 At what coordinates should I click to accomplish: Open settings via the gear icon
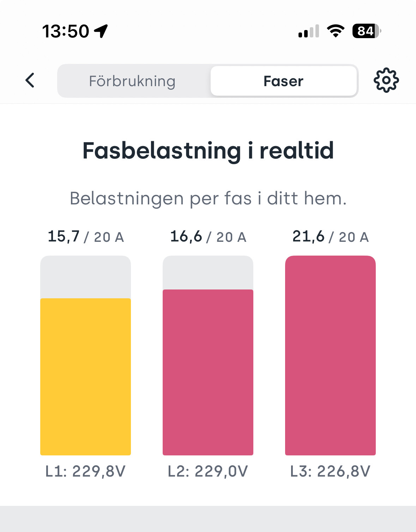click(x=386, y=80)
